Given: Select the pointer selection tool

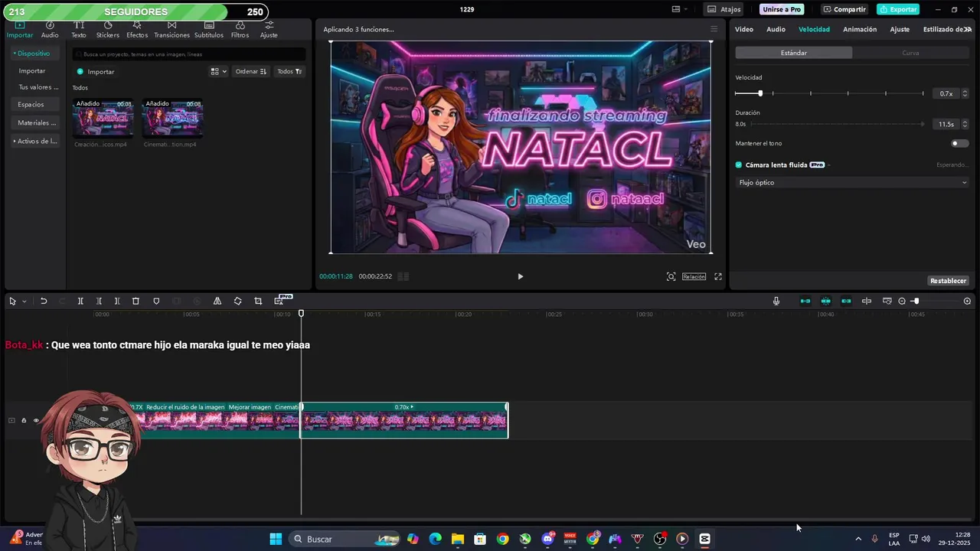Looking at the screenshot, I should tap(12, 302).
